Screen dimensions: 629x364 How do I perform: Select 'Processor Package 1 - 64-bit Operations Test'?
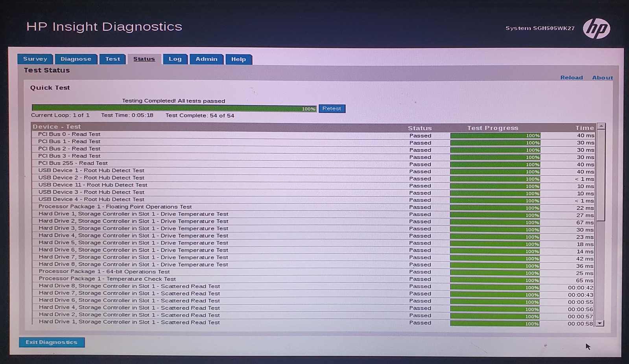[x=314, y=272]
